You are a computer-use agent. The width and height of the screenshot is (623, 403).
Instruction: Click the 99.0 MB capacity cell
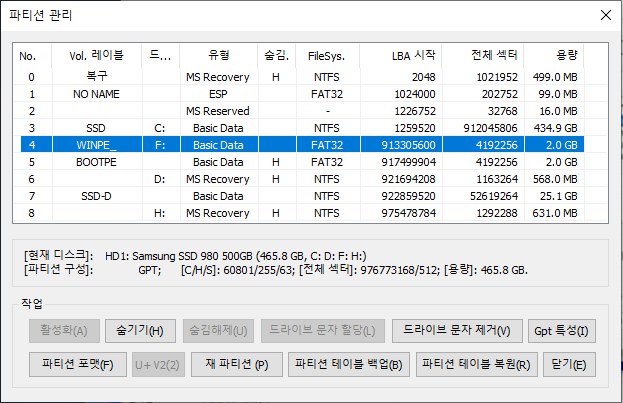pos(558,94)
